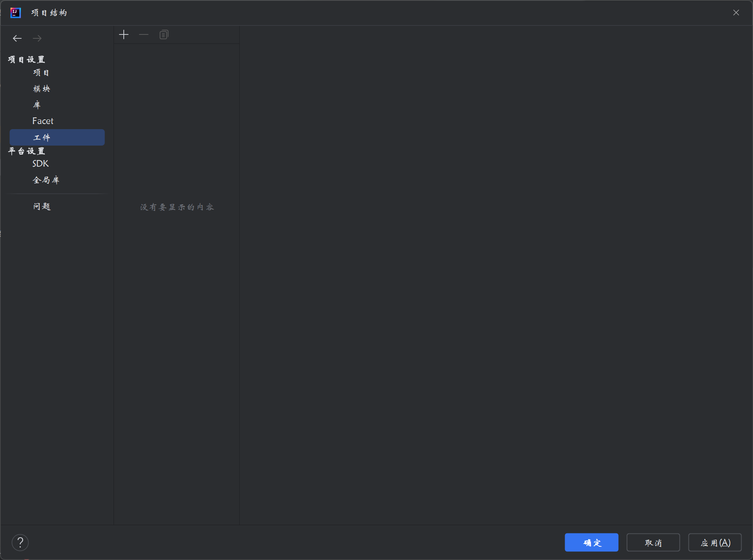
Task: Select the Facet settings page
Action: point(43,121)
